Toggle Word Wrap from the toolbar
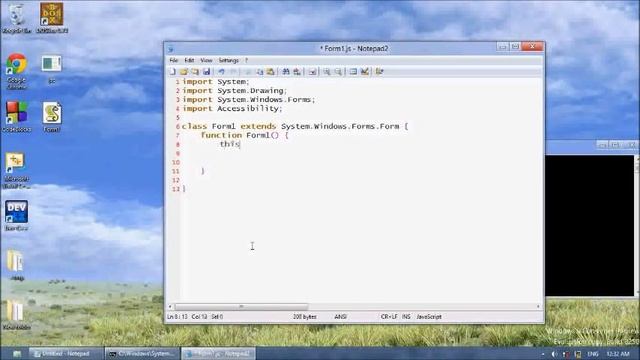Screen dimensions: 640x360 point(312,72)
